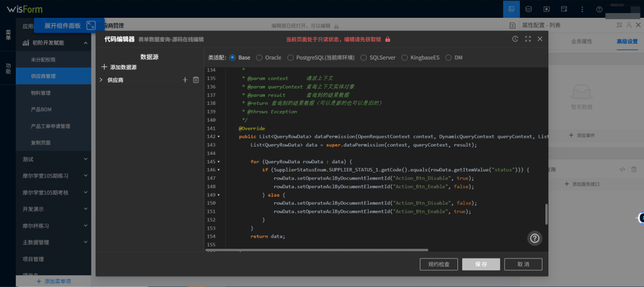Toggle fullscreen mode of code editor
Viewport: 644px width, 287px height.
click(x=528, y=39)
